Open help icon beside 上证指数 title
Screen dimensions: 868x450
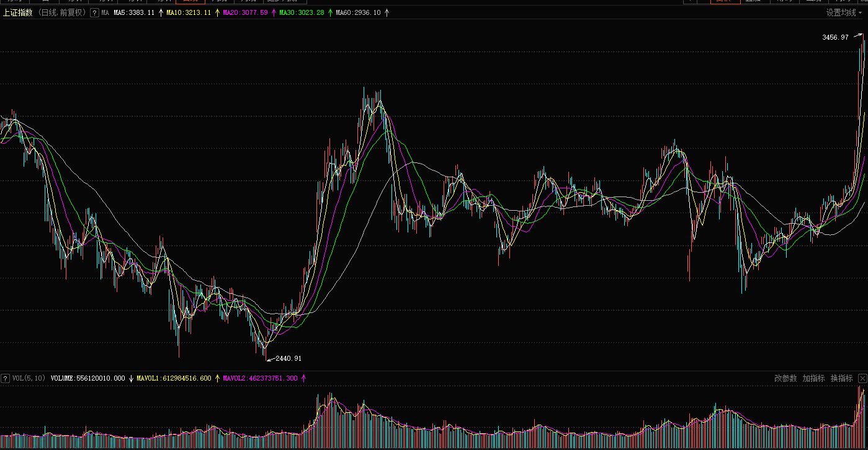94,12
